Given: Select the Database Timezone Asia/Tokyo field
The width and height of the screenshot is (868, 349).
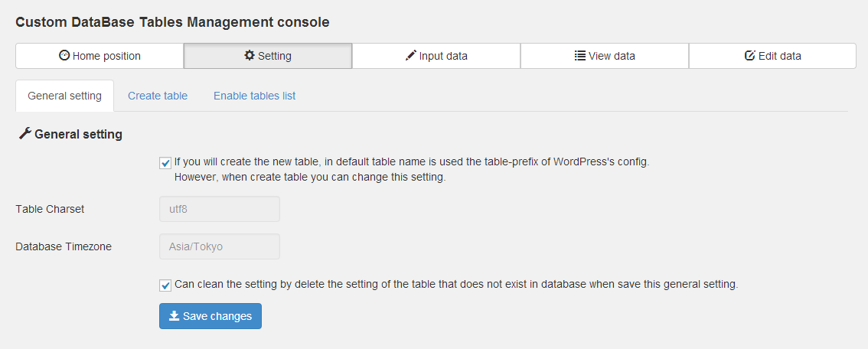Looking at the screenshot, I should [x=219, y=246].
